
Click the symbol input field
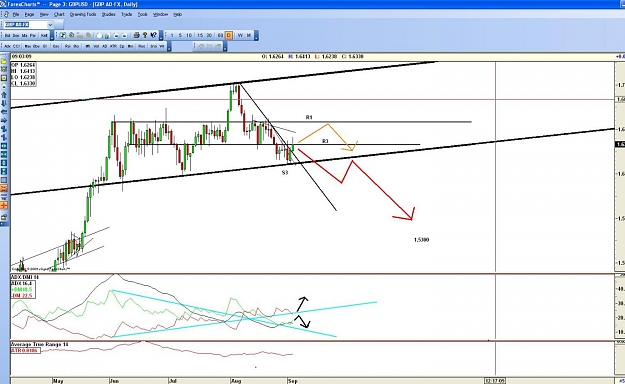tap(26, 25)
